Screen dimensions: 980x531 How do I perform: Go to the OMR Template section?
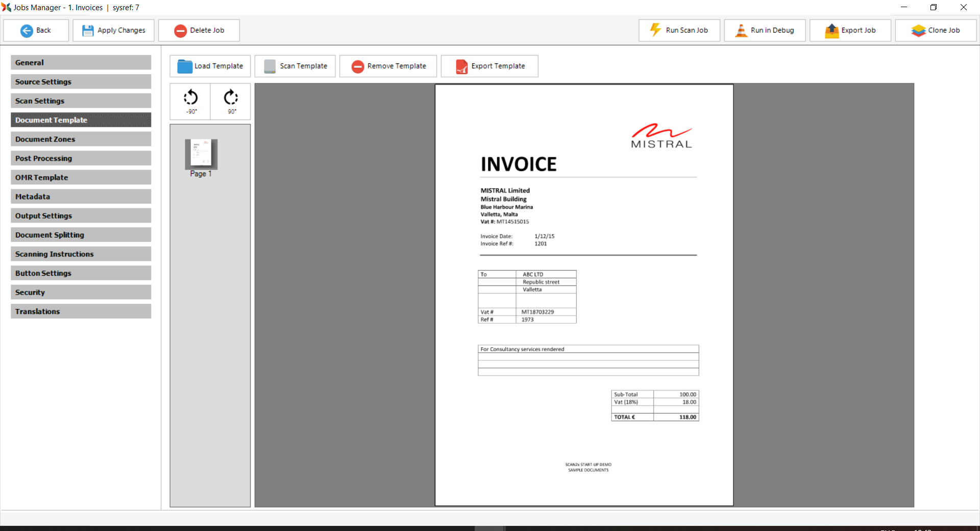coord(81,178)
